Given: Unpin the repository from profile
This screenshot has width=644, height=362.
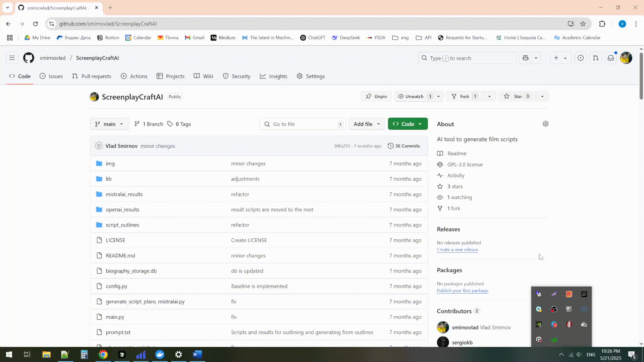Looking at the screenshot, I should pyautogui.click(x=376, y=97).
